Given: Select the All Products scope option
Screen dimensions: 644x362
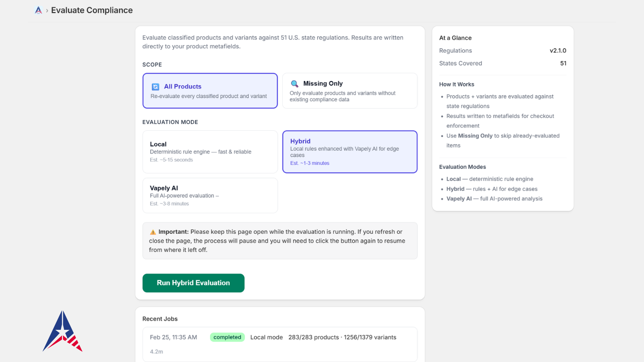Looking at the screenshot, I should (210, 91).
